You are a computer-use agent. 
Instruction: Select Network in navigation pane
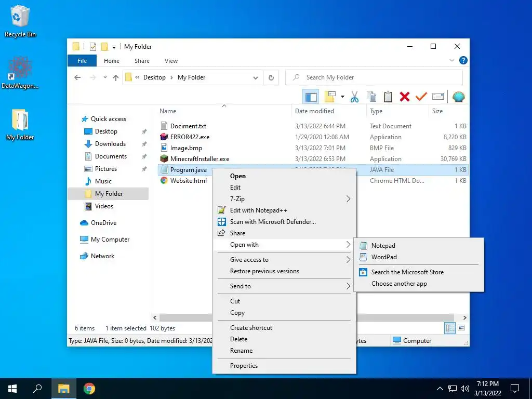(102, 256)
